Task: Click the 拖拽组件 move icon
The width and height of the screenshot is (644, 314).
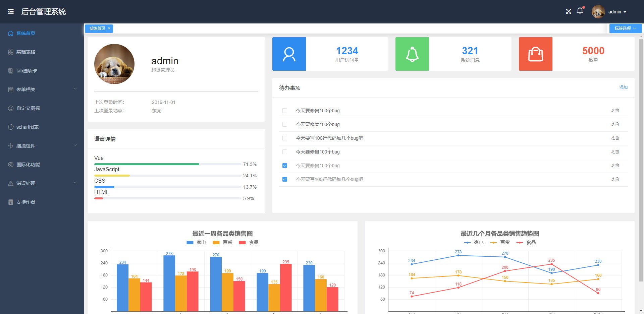Action: [11, 146]
